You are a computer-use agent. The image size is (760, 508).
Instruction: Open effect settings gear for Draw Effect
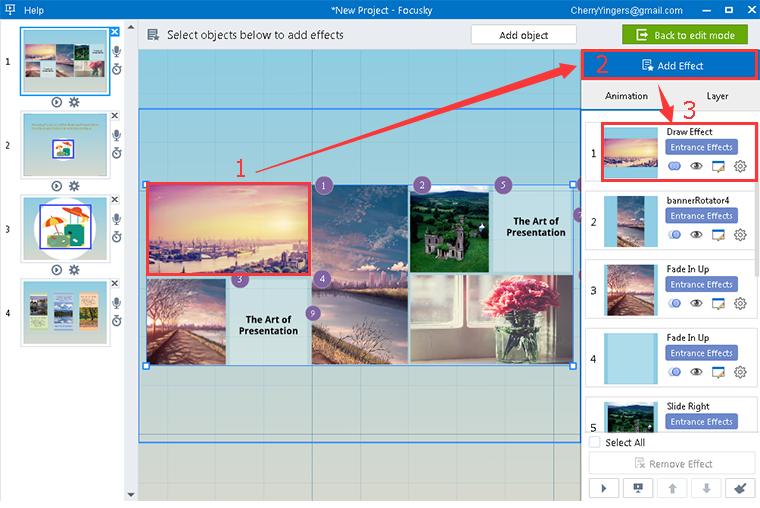740,166
